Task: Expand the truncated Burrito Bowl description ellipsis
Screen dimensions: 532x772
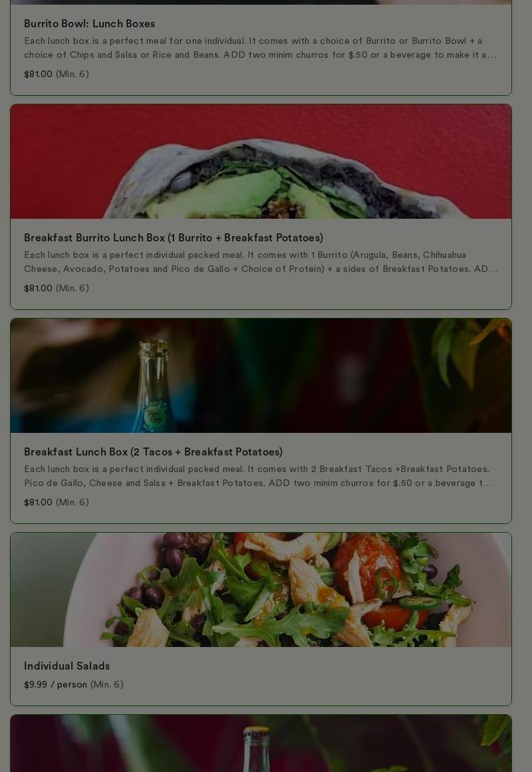Action: point(491,55)
